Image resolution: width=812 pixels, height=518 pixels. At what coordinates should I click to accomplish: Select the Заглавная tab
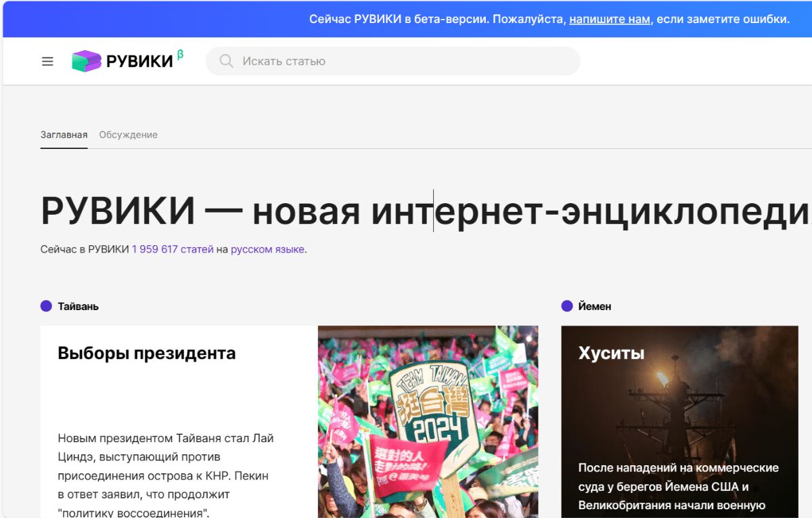point(64,135)
